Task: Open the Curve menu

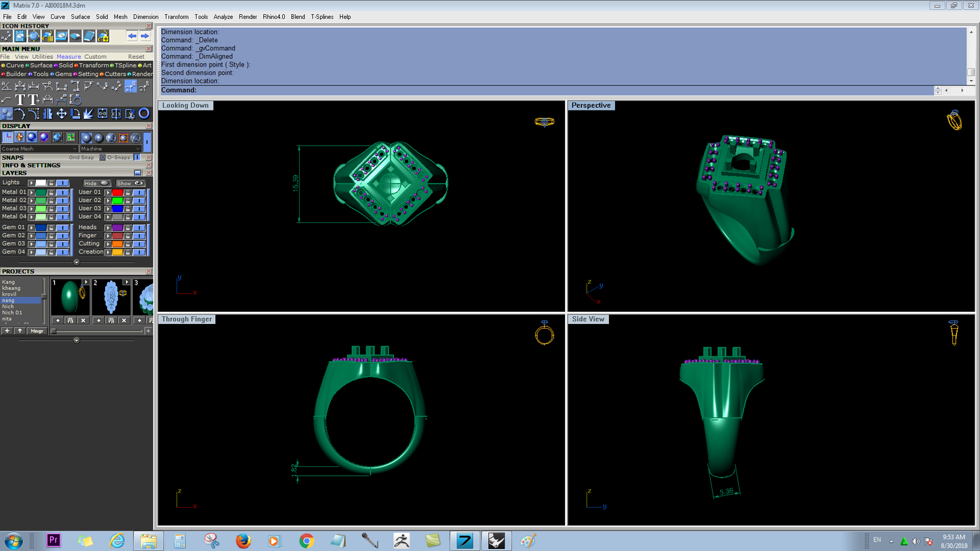Action: coord(58,17)
